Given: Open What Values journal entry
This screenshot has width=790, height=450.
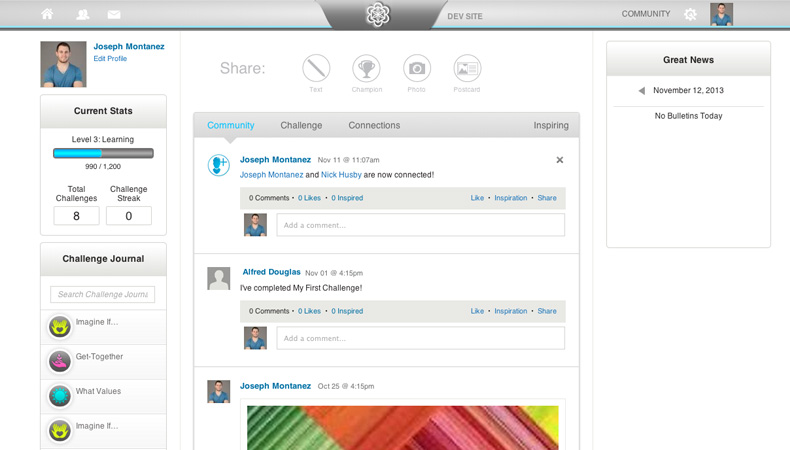Looking at the screenshot, I should pos(103,397).
